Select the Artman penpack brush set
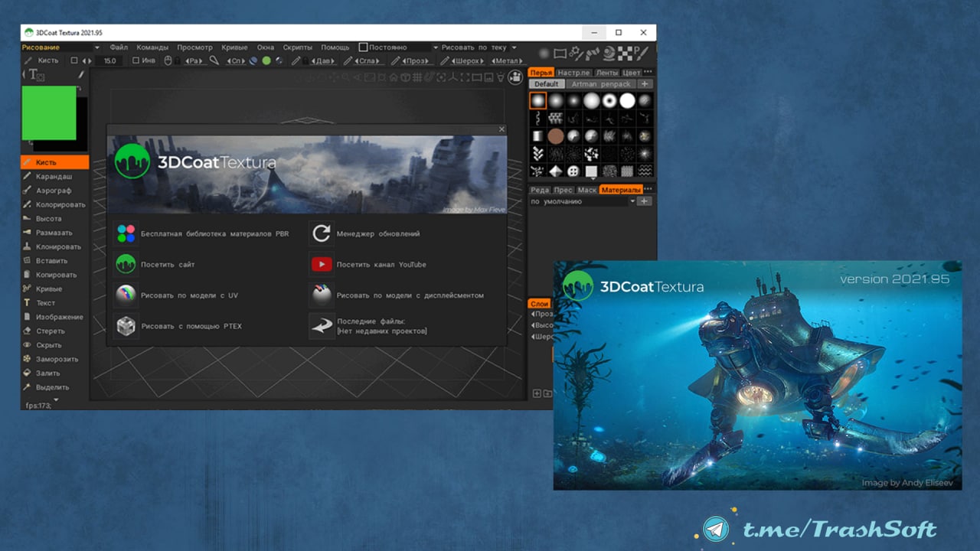Screen dimensions: 980x551 (601, 84)
